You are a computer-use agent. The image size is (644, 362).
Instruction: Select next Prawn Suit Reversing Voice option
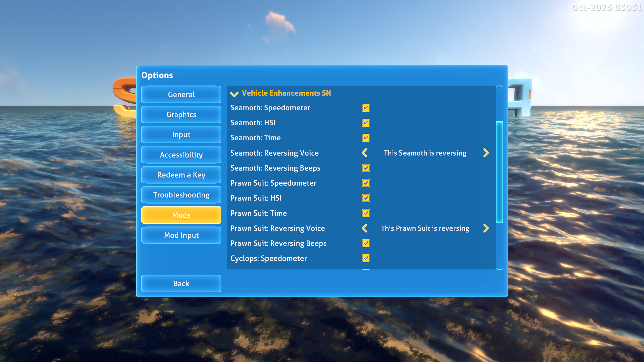coord(486,228)
